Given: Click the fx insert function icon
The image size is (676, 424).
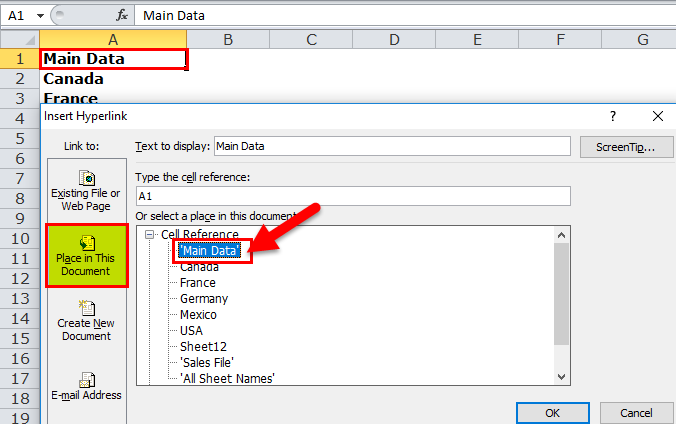Looking at the screenshot, I should point(122,15).
